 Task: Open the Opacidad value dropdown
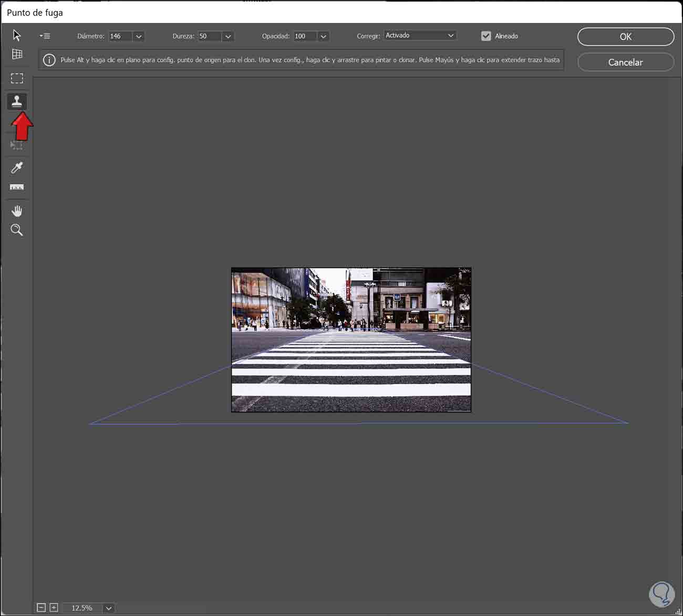pyautogui.click(x=323, y=36)
